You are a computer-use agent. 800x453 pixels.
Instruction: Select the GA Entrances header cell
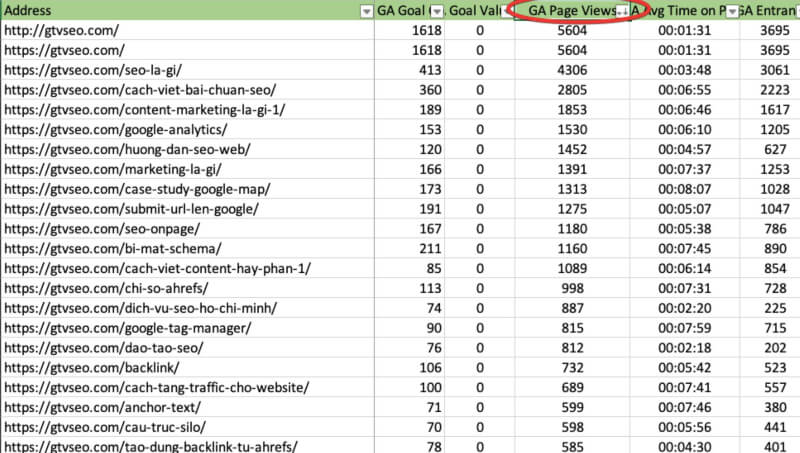click(x=770, y=10)
